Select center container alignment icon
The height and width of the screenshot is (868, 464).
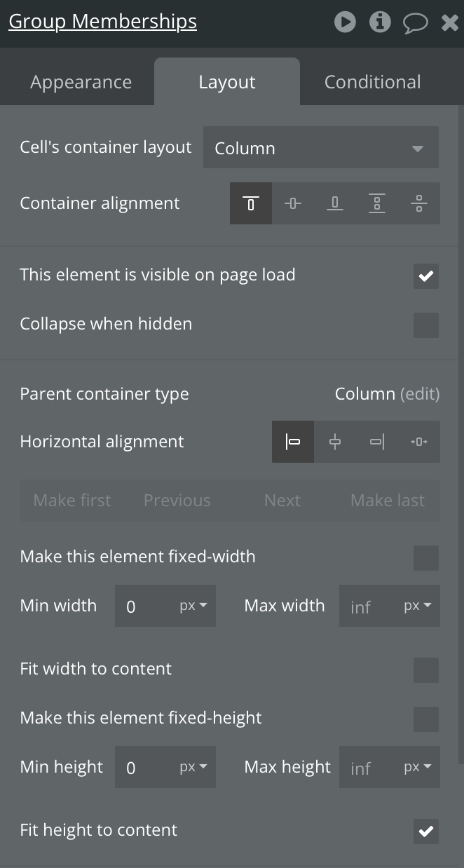click(293, 203)
